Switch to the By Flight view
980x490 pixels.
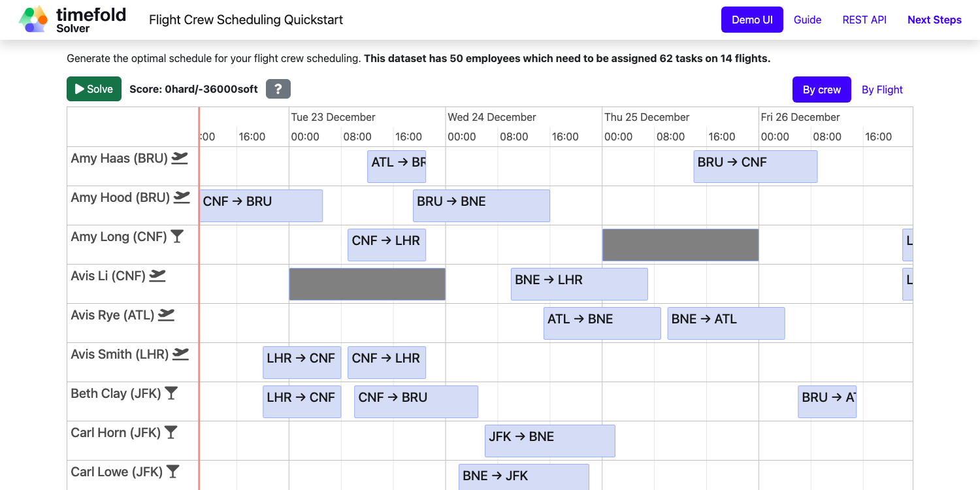[x=882, y=90]
